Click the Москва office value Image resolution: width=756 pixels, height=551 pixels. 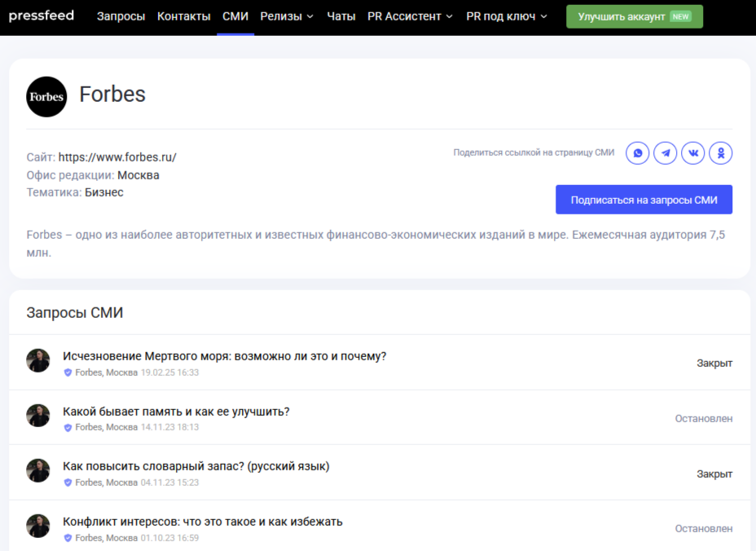(138, 175)
